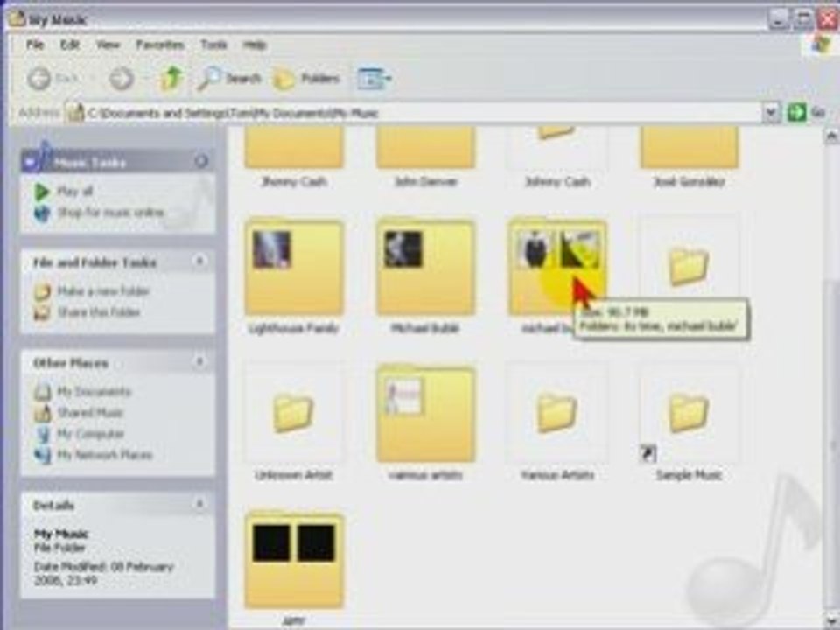Click the Play all green arrow icon
Viewport: 840px width, 630px height.
coord(42,192)
